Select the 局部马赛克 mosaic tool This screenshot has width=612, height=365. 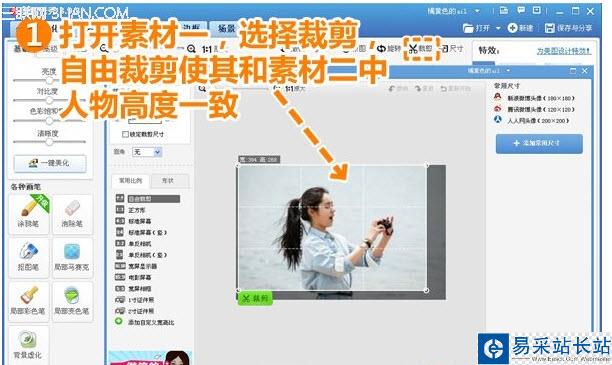coord(72,258)
